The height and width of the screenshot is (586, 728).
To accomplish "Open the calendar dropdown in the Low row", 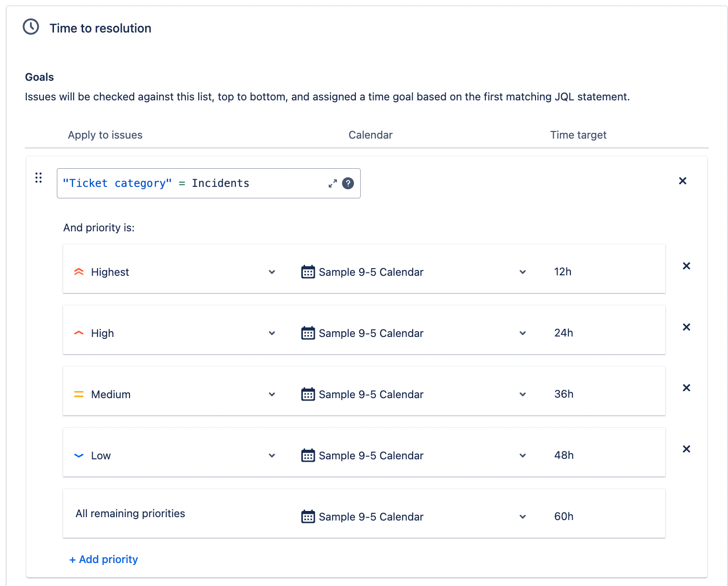I will [523, 455].
